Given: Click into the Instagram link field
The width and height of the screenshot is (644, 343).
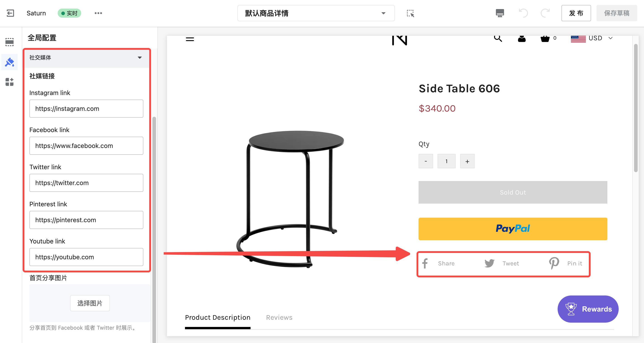Looking at the screenshot, I should 86,109.
